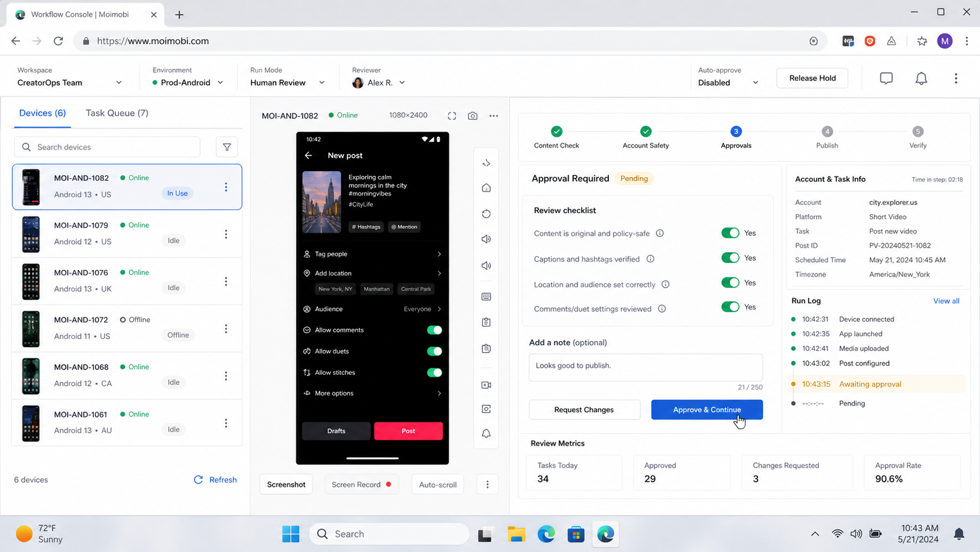Open Microsoft Store from the taskbar
Screen dimensions: 980x552
[x=576, y=534]
